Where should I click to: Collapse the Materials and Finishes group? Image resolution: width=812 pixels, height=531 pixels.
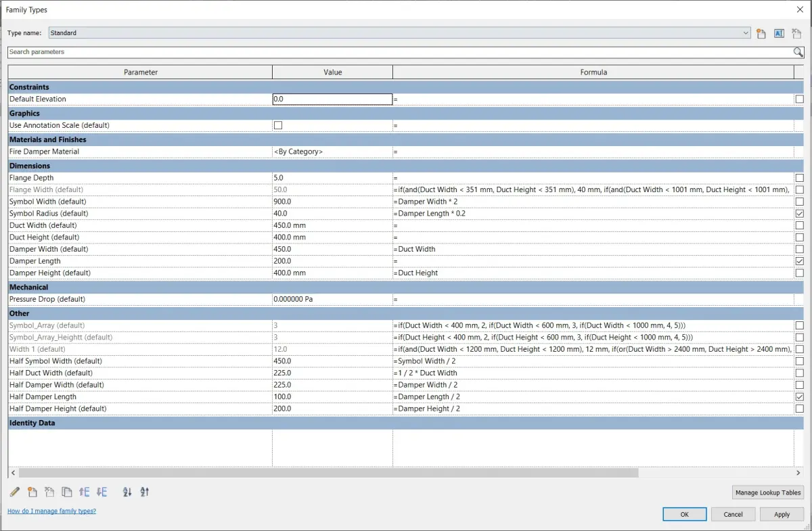click(x=405, y=139)
